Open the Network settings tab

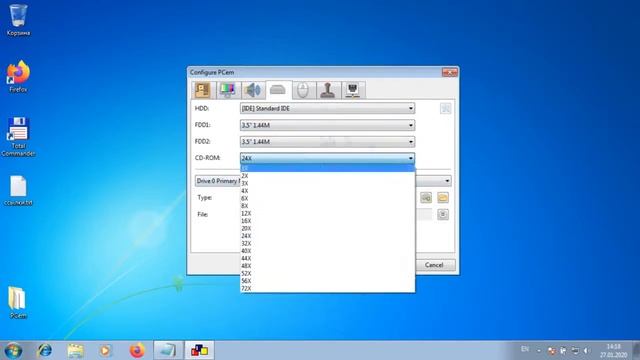[353, 90]
